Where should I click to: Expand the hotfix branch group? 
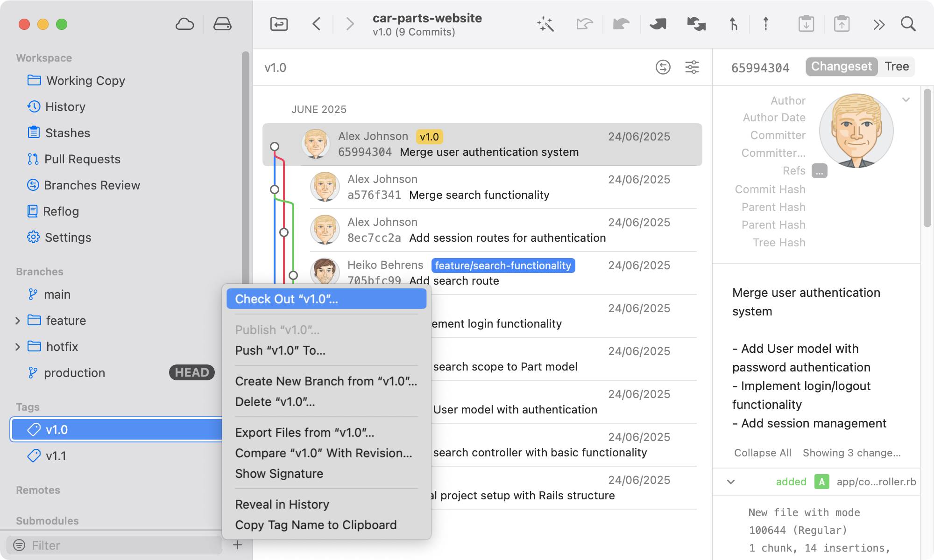click(x=18, y=347)
